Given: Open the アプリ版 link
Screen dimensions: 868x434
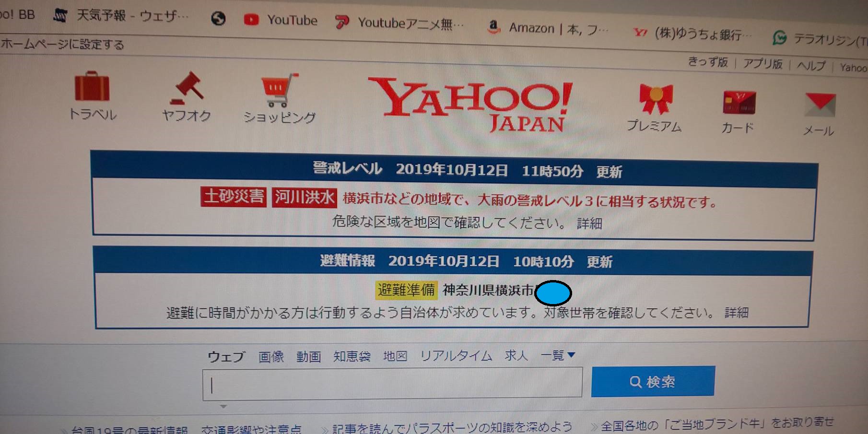Looking at the screenshot, I should pos(762,63).
